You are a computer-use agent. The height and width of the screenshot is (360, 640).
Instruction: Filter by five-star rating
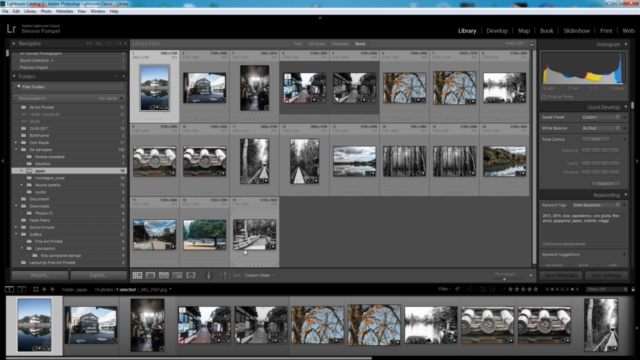click(536, 289)
